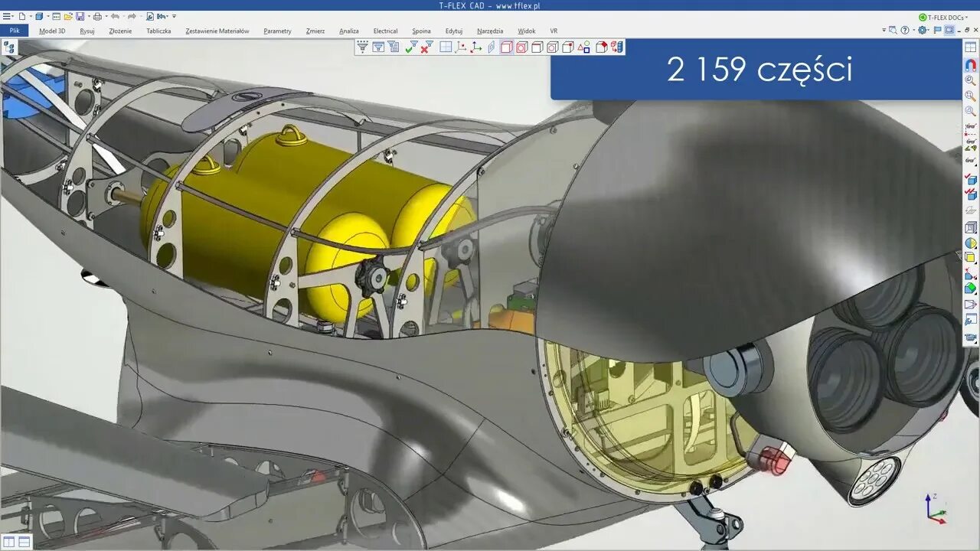This screenshot has width=980, height=551.
Task: Click the flag icon in the top-right corner
Action: pos(937,30)
